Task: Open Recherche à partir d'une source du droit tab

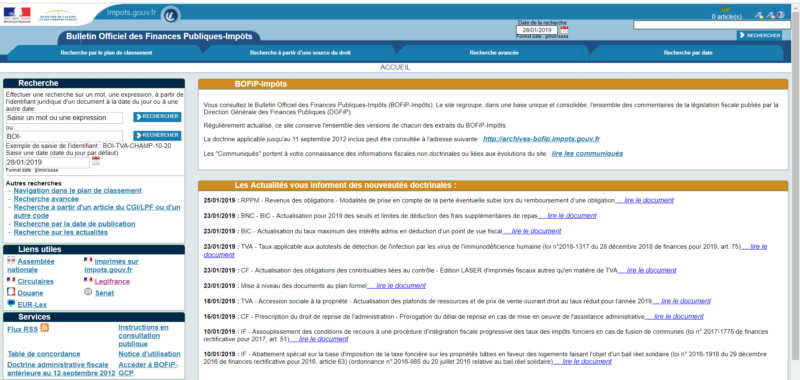Action: pyautogui.click(x=300, y=53)
